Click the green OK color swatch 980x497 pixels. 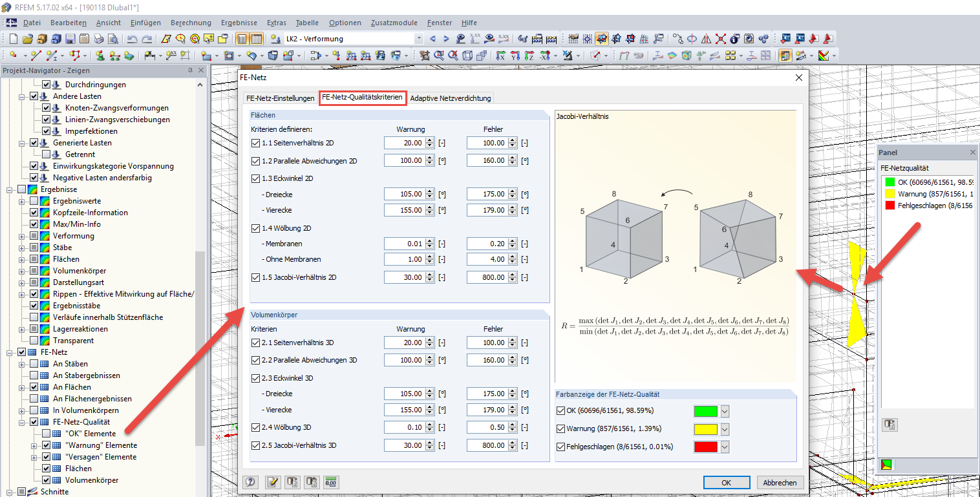707,411
